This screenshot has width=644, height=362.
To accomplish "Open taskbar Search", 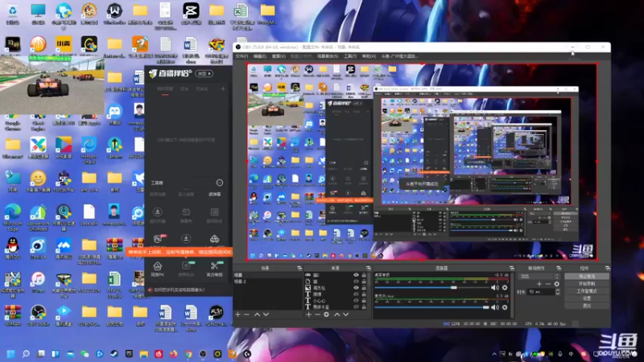I will point(26,354).
